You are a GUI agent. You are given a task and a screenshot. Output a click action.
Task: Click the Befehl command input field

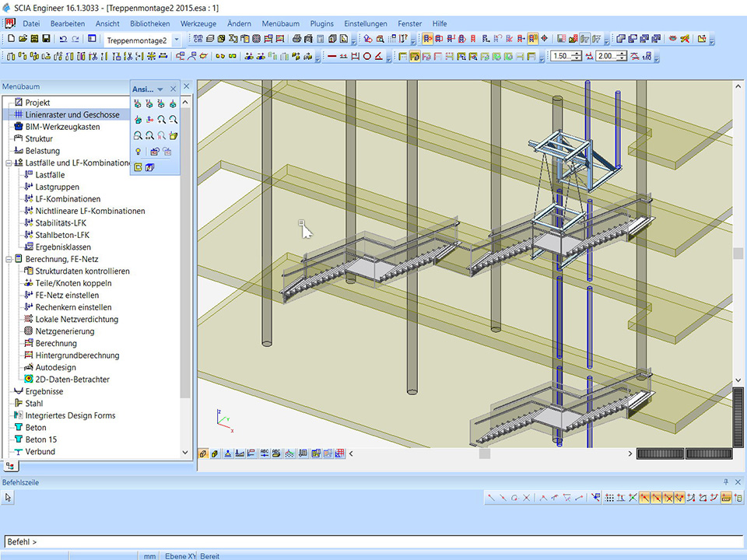coord(373,541)
